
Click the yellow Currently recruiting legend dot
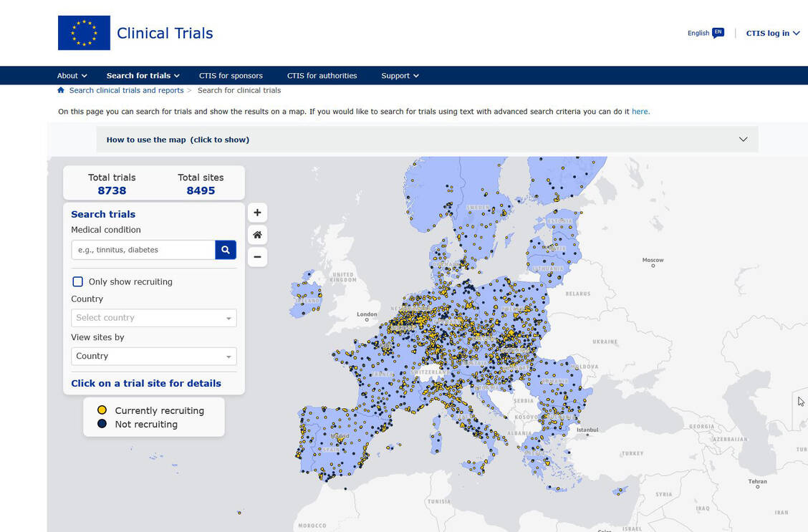102,410
